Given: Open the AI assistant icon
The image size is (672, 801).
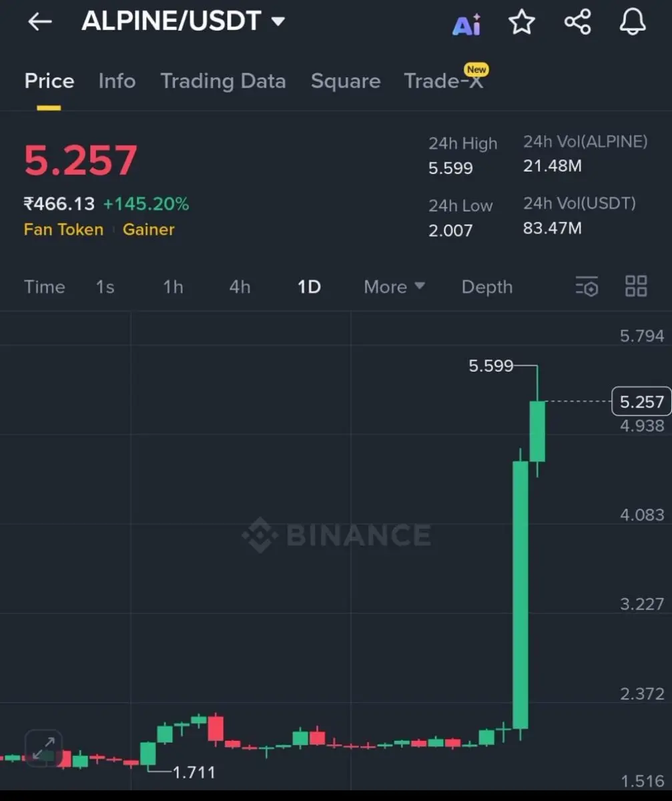Looking at the screenshot, I should click(466, 23).
